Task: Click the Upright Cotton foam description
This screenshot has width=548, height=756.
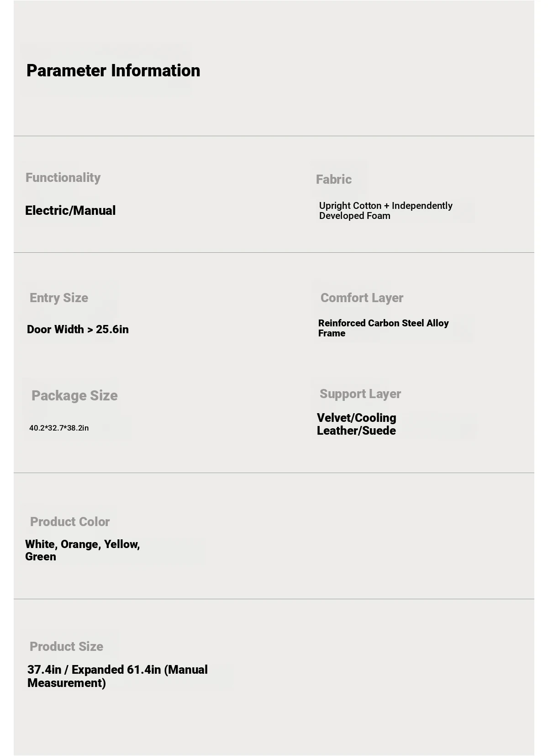Action: [x=385, y=211]
